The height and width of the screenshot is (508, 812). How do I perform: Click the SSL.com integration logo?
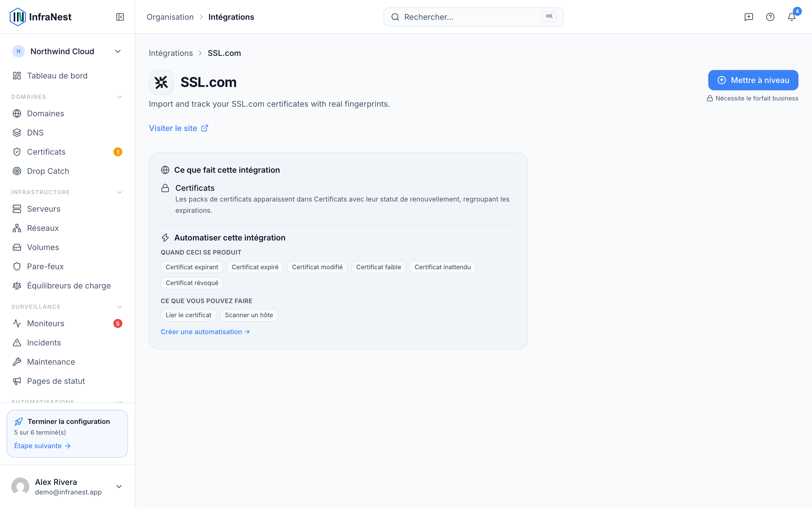(x=161, y=82)
